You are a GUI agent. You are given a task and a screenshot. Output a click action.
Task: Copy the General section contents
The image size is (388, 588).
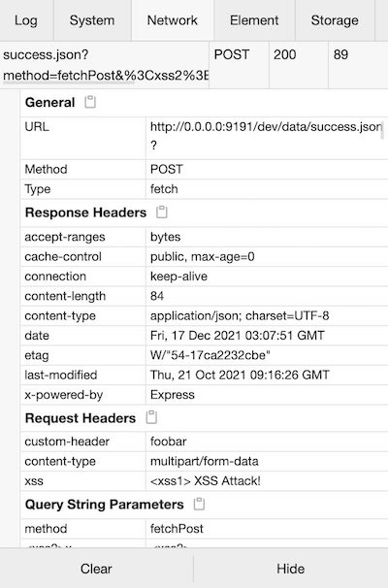pos(90,102)
